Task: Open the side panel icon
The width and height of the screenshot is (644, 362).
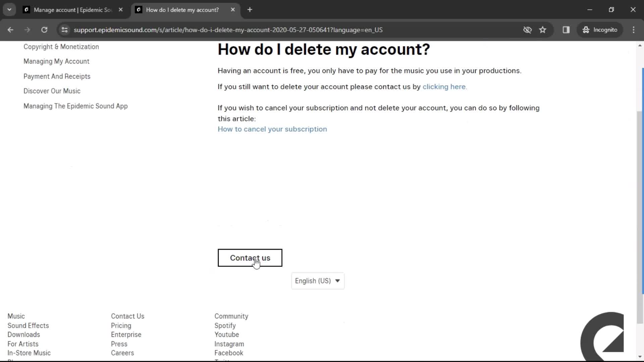Action: pos(566,30)
